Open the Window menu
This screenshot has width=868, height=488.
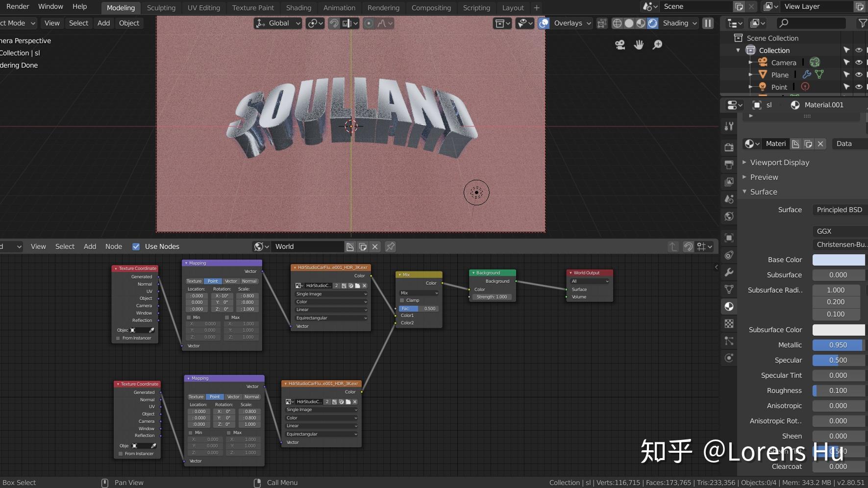[50, 6]
